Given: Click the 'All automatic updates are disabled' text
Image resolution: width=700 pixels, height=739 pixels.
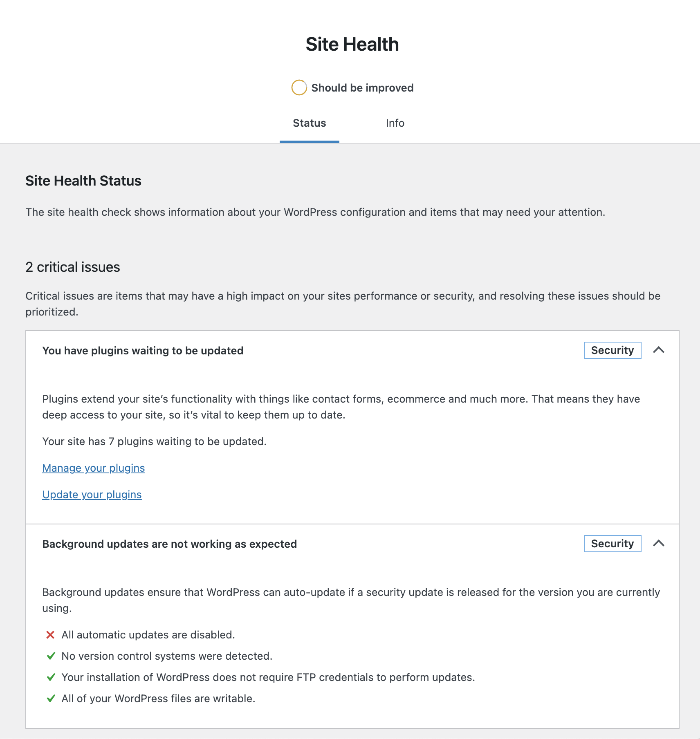Looking at the screenshot, I should click(x=148, y=635).
